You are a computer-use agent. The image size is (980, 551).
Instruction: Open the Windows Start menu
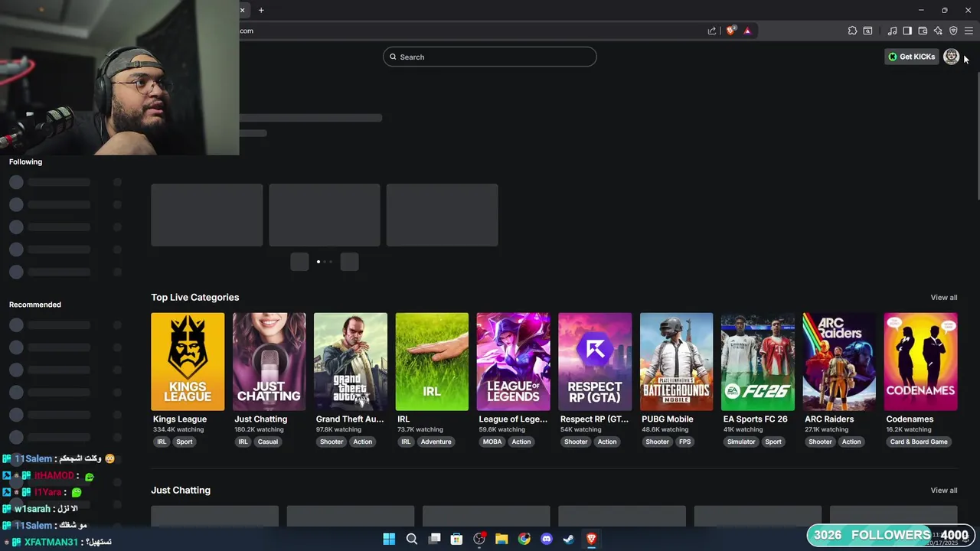click(x=389, y=539)
